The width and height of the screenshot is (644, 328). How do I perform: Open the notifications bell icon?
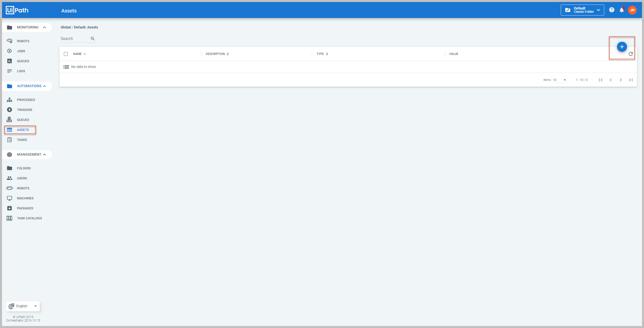point(621,10)
